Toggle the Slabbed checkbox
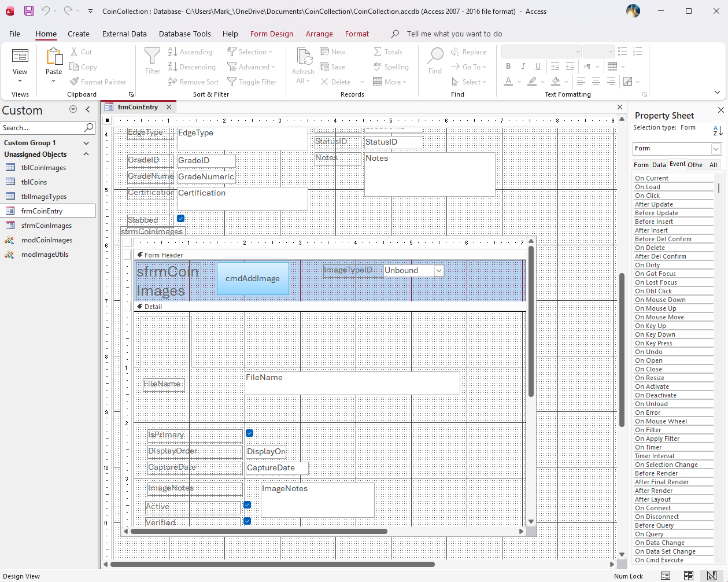Image resolution: width=728 pixels, height=582 pixels. tap(180, 219)
